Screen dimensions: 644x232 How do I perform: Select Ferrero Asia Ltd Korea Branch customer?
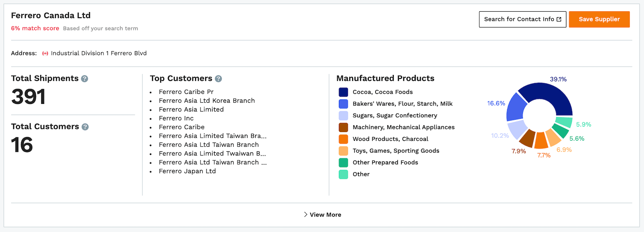pyautogui.click(x=207, y=101)
